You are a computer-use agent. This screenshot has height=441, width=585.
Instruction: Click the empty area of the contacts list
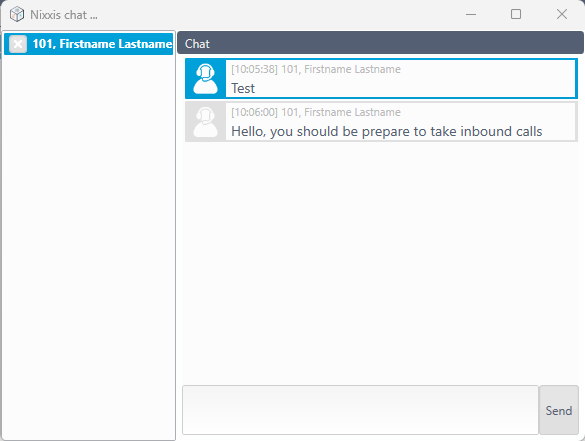click(88, 246)
